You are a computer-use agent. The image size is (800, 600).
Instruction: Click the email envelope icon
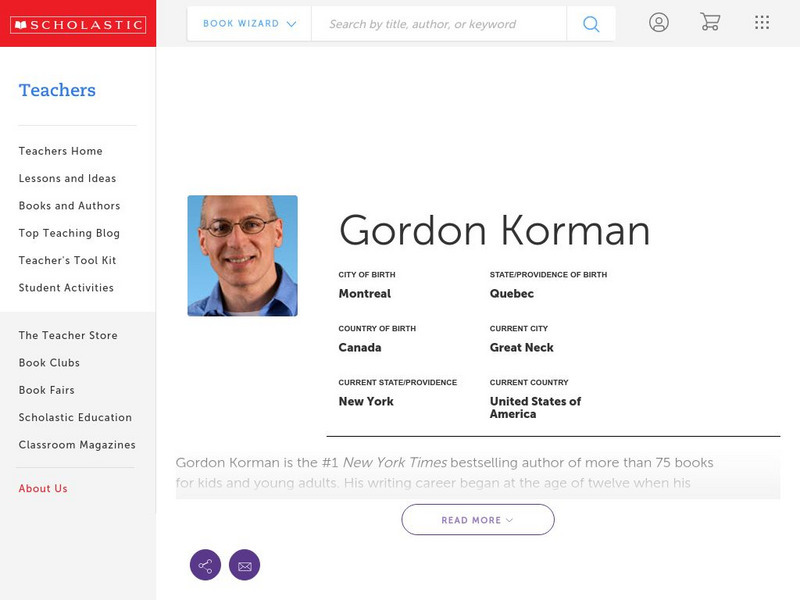(x=245, y=564)
